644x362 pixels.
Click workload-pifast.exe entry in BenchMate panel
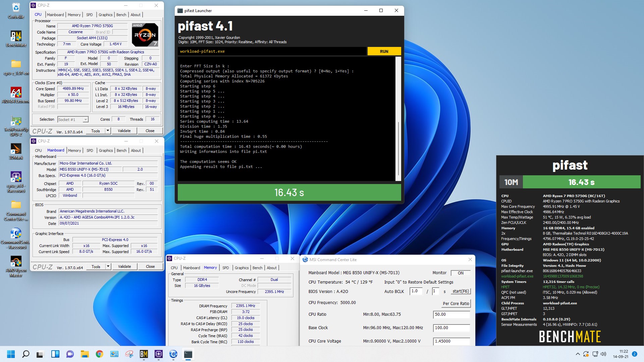click(x=517, y=276)
